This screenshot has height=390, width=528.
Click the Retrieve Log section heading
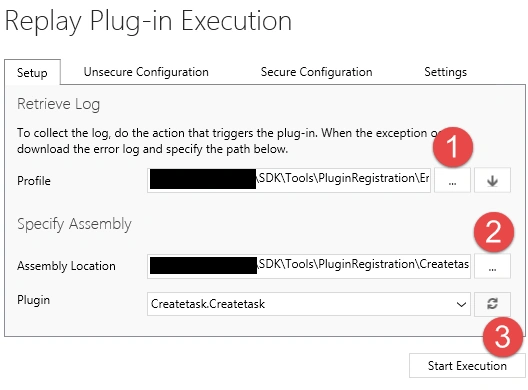(59, 104)
